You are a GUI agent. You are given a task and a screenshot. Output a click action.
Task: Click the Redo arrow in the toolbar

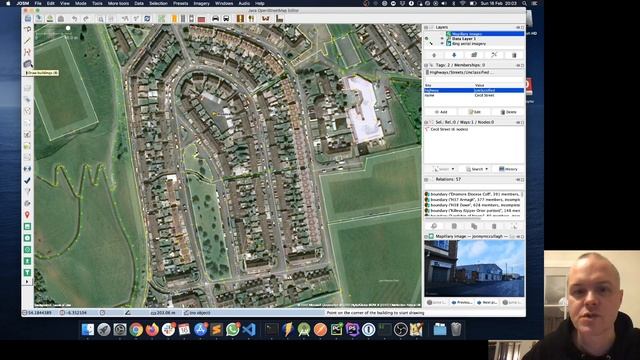click(x=86, y=19)
